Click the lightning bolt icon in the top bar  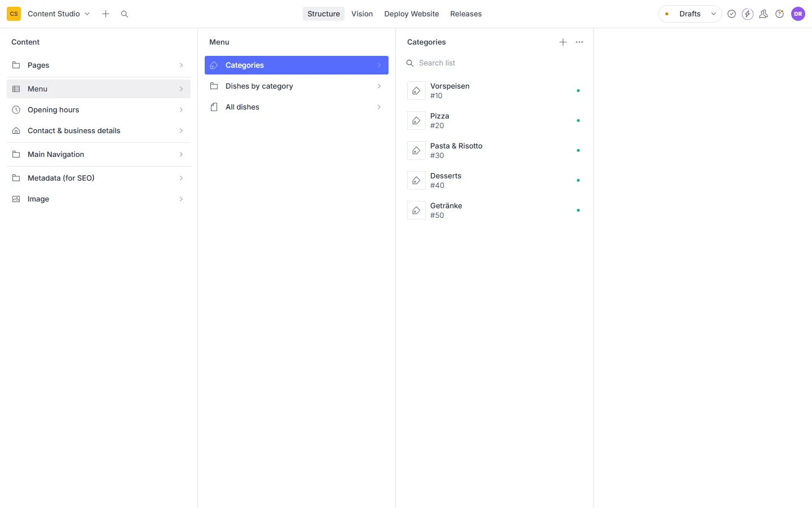tap(748, 14)
